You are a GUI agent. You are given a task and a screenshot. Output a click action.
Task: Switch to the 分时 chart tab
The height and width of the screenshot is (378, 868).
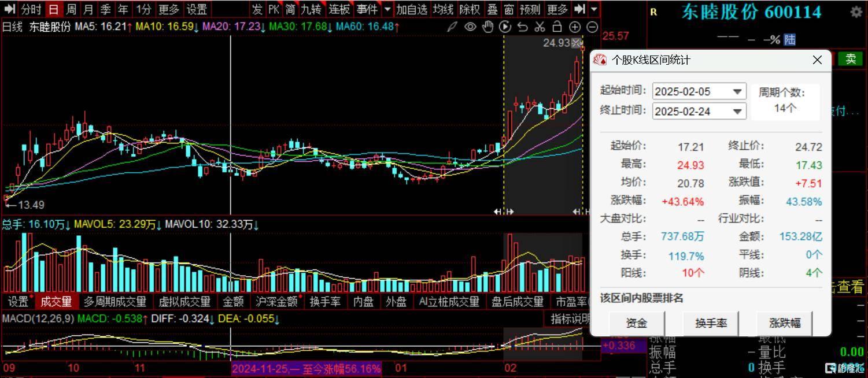(31, 9)
